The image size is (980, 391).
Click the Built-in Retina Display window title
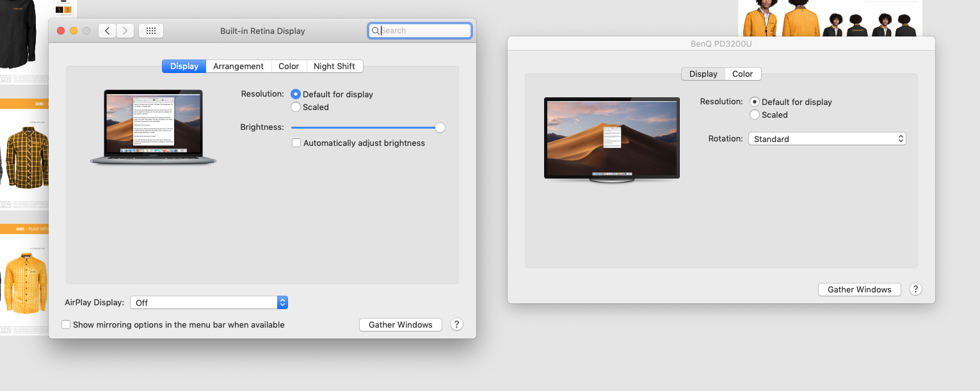pyautogui.click(x=262, y=31)
